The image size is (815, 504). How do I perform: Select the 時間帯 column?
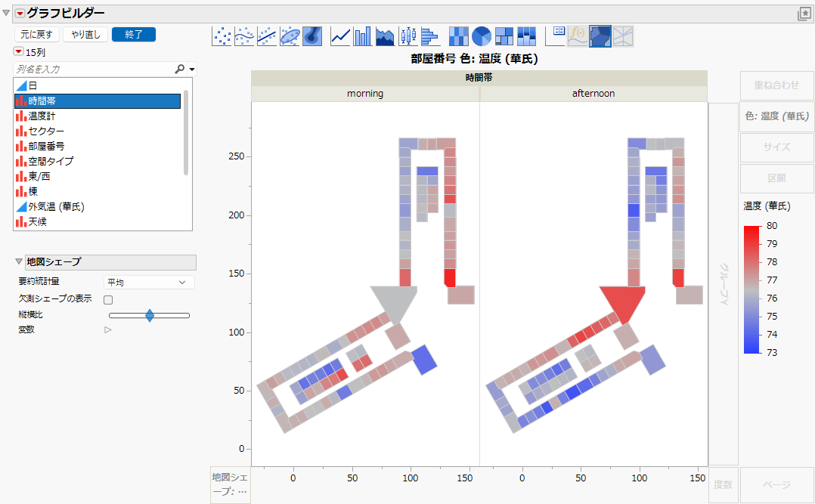(x=98, y=100)
